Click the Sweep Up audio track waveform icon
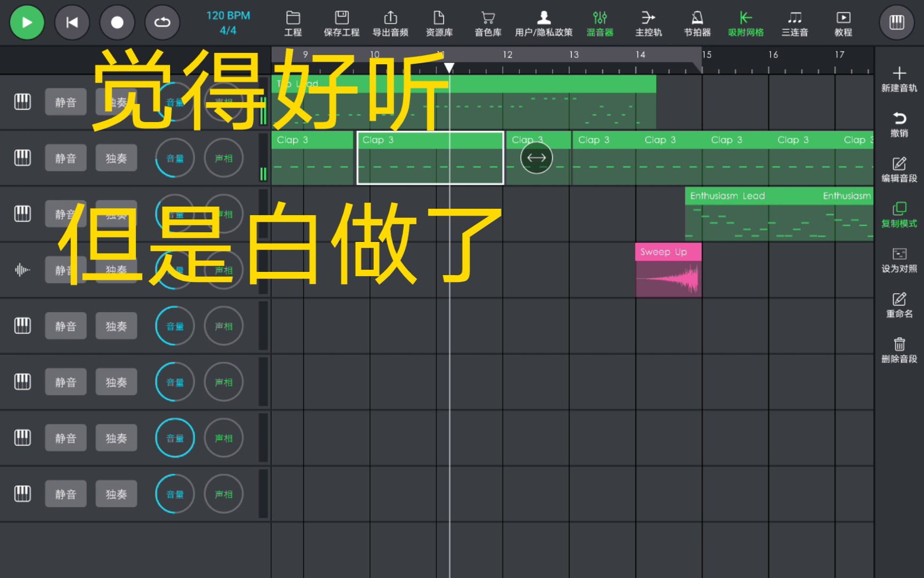The height and width of the screenshot is (578, 924). click(x=22, y=269)
